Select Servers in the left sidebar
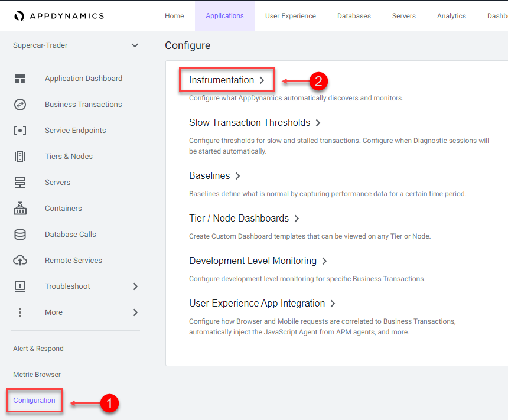 58,182
